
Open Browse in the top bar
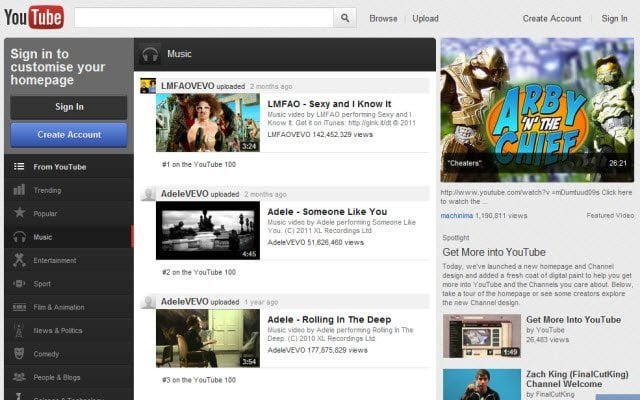[383, 18]
